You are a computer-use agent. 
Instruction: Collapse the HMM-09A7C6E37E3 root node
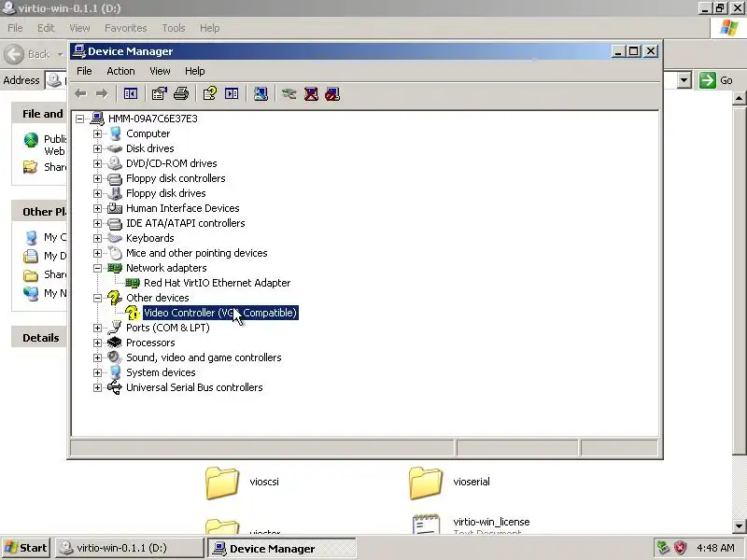pyautogui.click(x=79, y=119)
